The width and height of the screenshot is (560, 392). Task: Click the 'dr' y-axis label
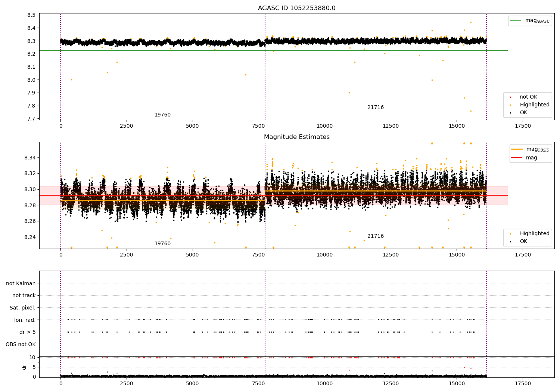24,367
